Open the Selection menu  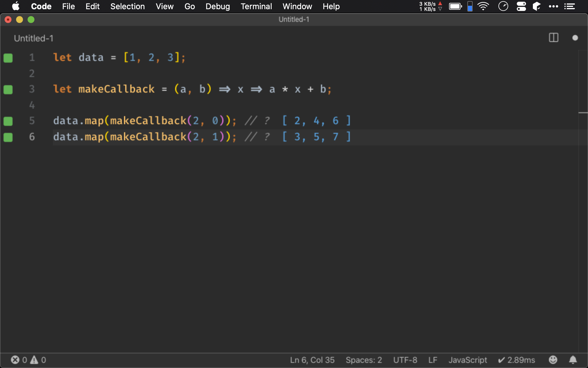[x=127, y=6]
